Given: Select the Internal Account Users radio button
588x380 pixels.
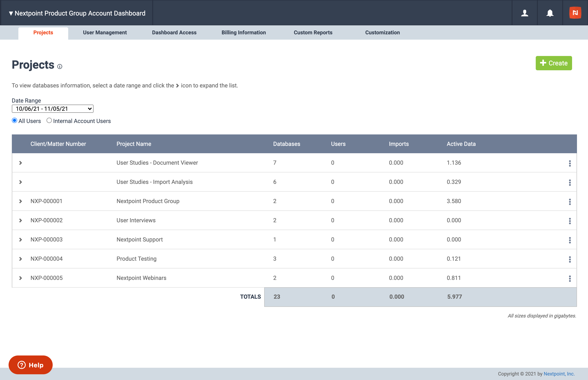Looking at the screenshot, I should pyautogui.click(x=49, y=120).
